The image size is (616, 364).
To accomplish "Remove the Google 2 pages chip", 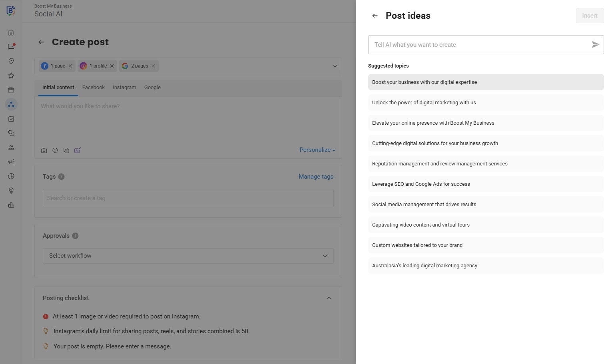I will click(x=153, y=66).
